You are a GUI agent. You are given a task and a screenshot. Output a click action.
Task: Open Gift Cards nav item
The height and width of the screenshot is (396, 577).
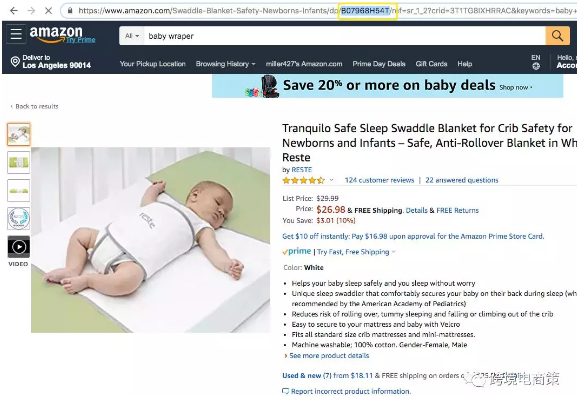(431, 64)
